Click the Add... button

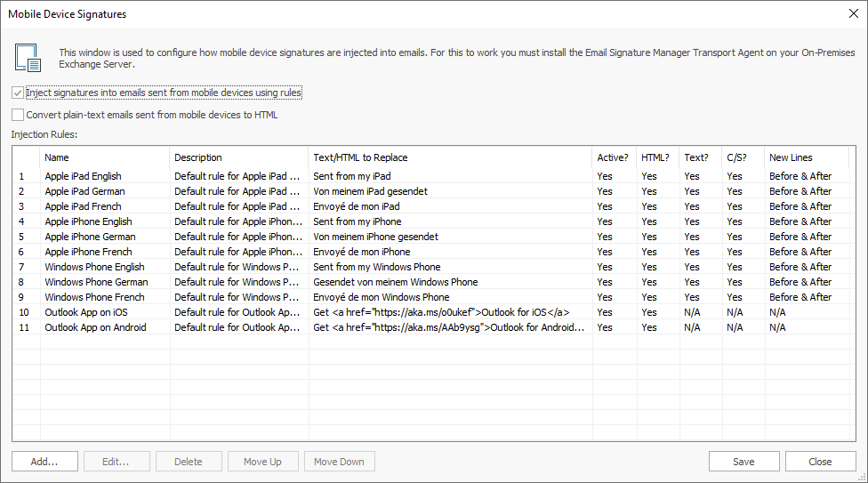[44, 462]
